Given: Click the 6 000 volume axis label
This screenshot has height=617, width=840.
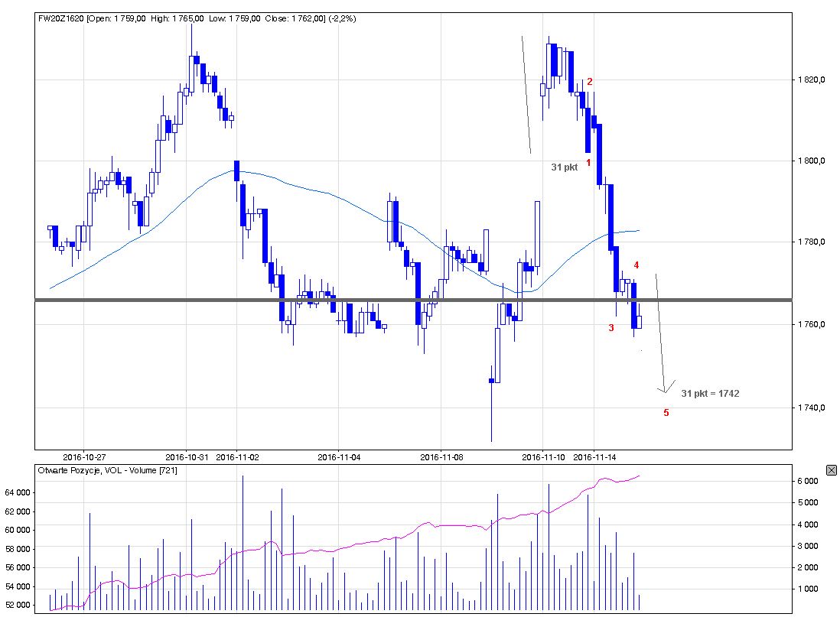Looking at the screenshot, I should [808, 481].
